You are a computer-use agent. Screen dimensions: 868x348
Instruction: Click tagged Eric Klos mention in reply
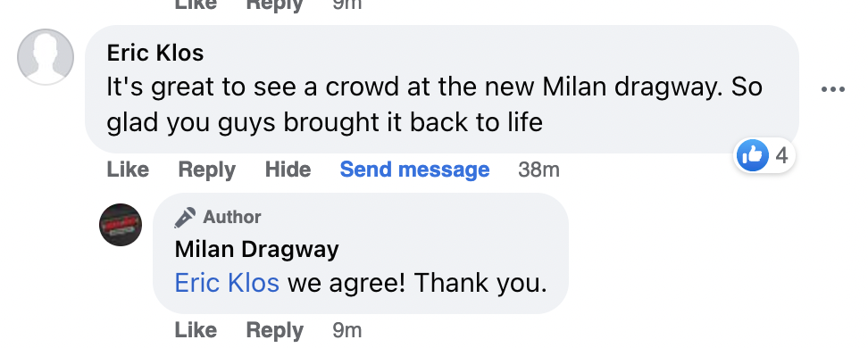pyautogui.click(x=227, y=283)
